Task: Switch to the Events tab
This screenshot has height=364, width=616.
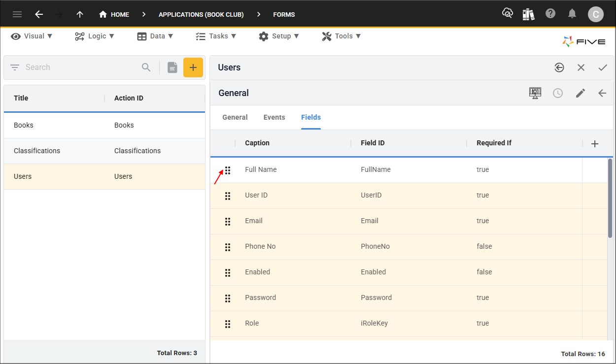Action: pos(274,117)
